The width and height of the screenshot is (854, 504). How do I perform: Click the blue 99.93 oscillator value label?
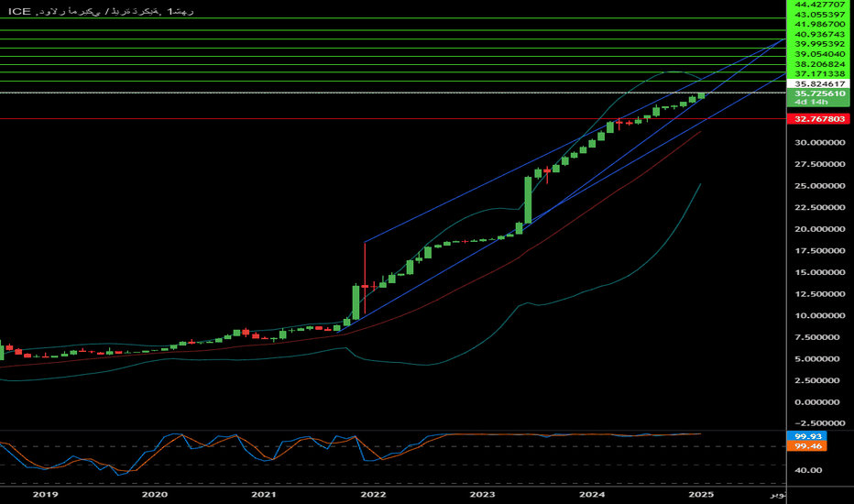click(807, 436)
